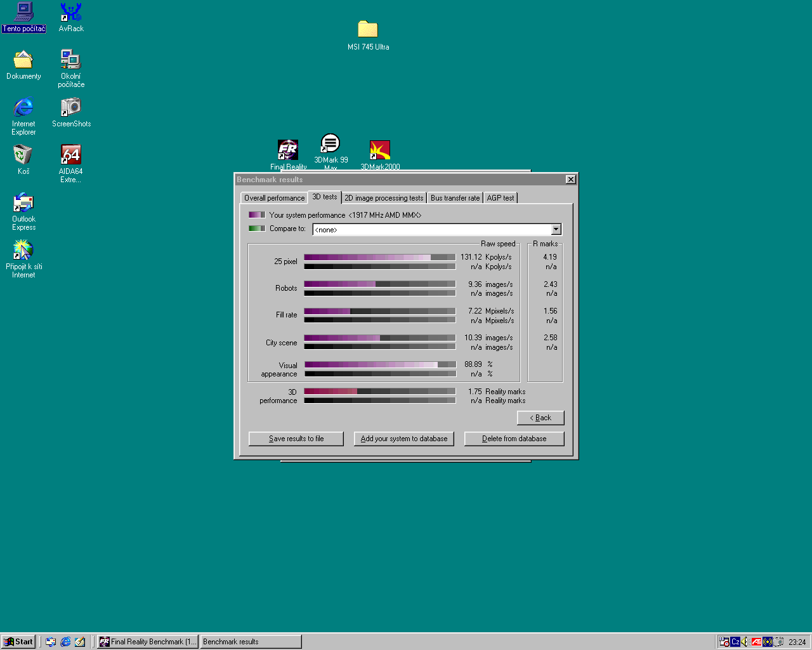Open the Windows Start menu
Screen dimensions: 812x650
(x=18, y=642)
